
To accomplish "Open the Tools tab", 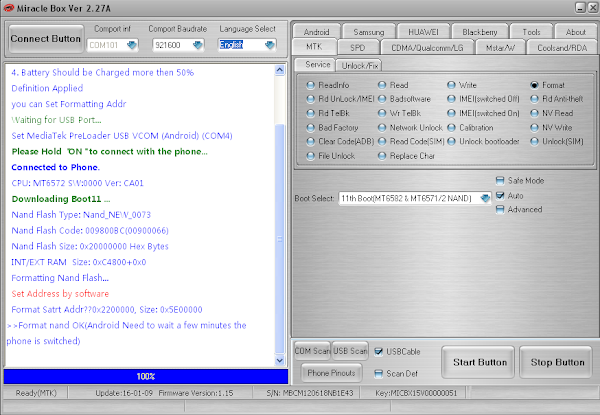I will [x=532, y=32].
